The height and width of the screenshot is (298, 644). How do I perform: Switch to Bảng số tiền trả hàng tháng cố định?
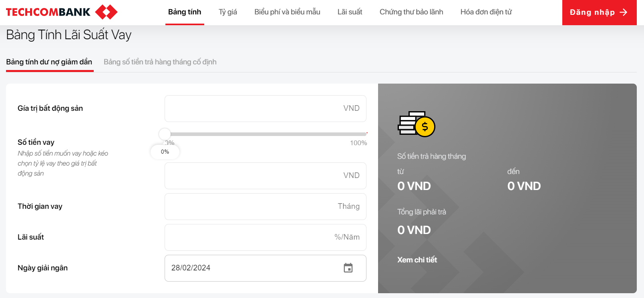click(x=160, y=62)
